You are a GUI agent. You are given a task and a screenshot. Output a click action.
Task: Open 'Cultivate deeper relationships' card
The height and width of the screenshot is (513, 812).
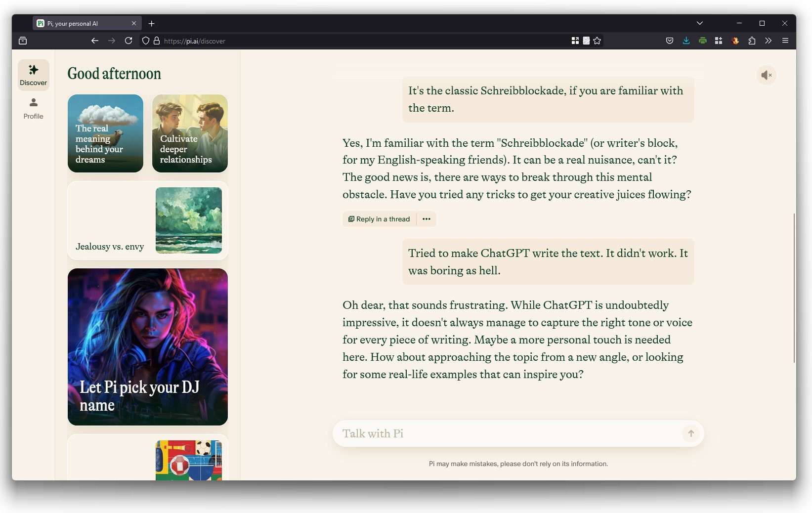pyautogui.click(x=190, y=133)
